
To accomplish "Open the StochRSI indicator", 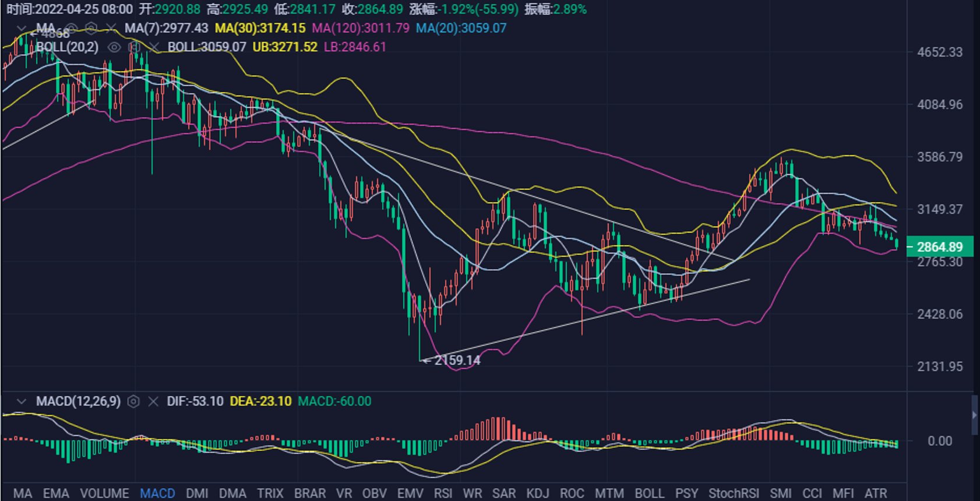I will point(734,493).
